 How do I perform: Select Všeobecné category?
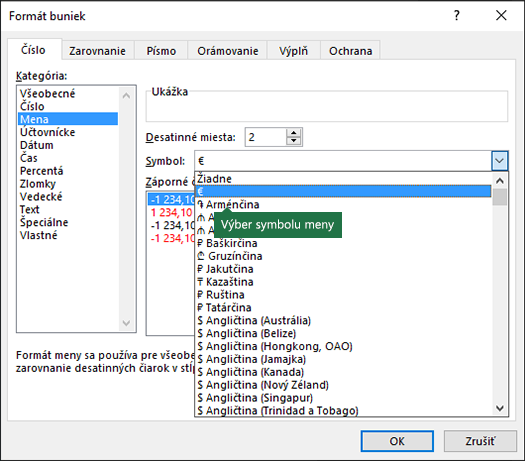[x=68, y=93]
